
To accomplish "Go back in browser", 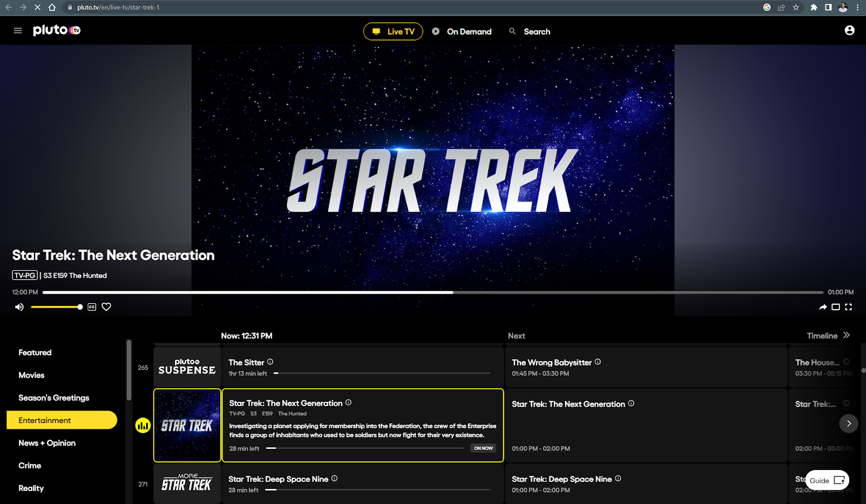I will tap(9, 7).
